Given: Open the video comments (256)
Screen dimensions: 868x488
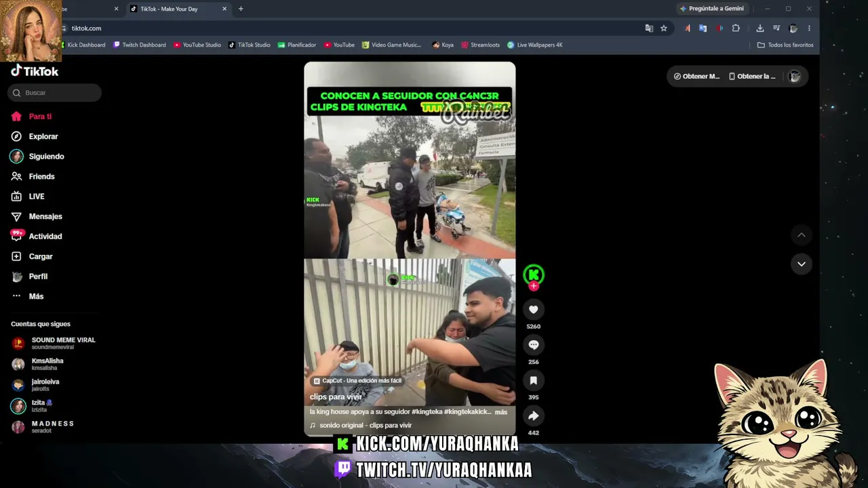Looking at the screenshot, I should coord(534,345).
